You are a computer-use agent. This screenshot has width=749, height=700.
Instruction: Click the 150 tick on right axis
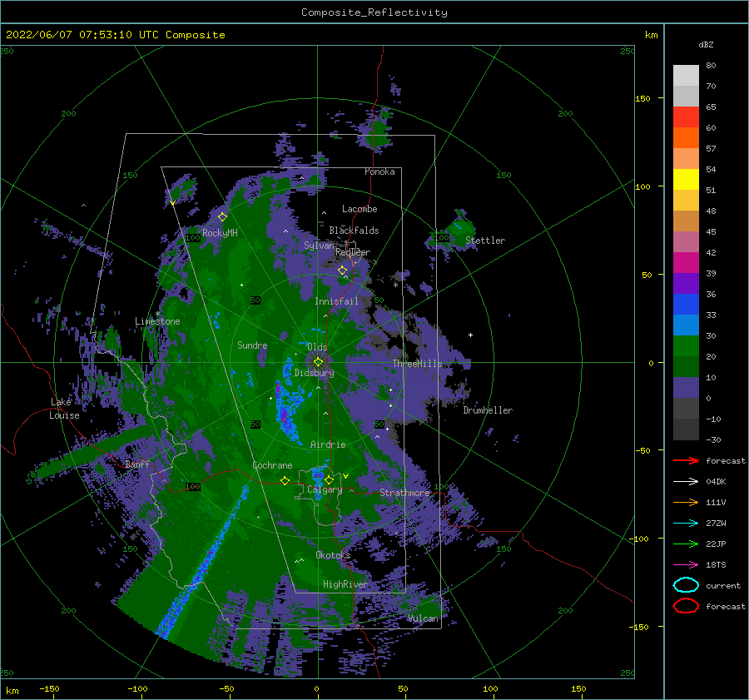(642, 98)
